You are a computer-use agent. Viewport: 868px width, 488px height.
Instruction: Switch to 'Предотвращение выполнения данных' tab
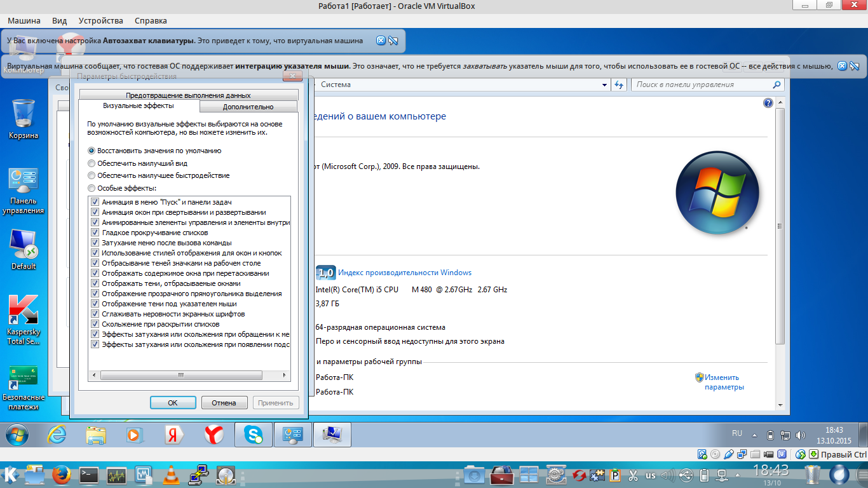(x=188, y=95)
